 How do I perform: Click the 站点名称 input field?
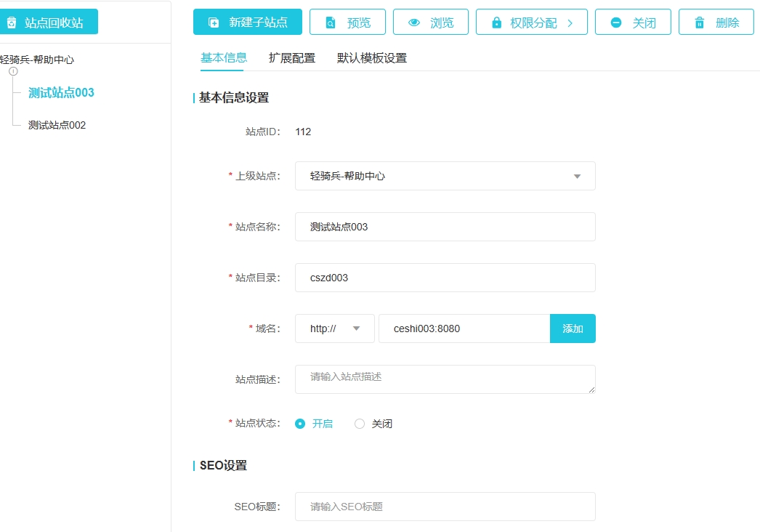click(x=445, y=227)
